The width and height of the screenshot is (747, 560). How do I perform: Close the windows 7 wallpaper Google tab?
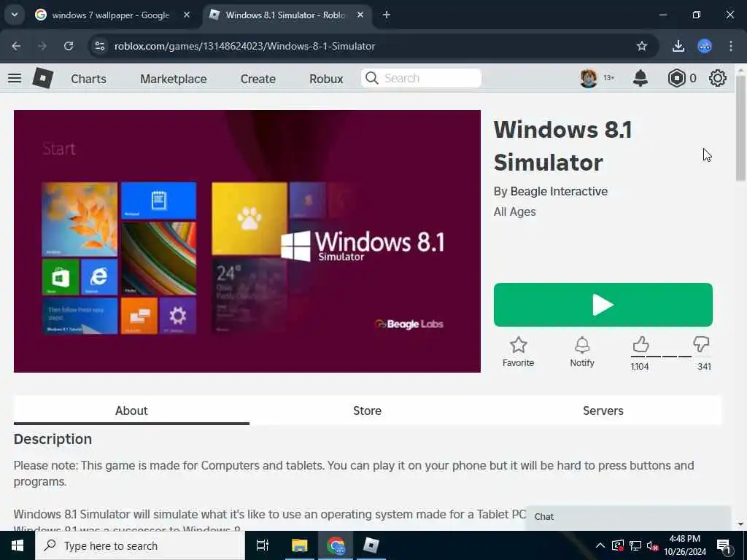(x=187, y=15)
